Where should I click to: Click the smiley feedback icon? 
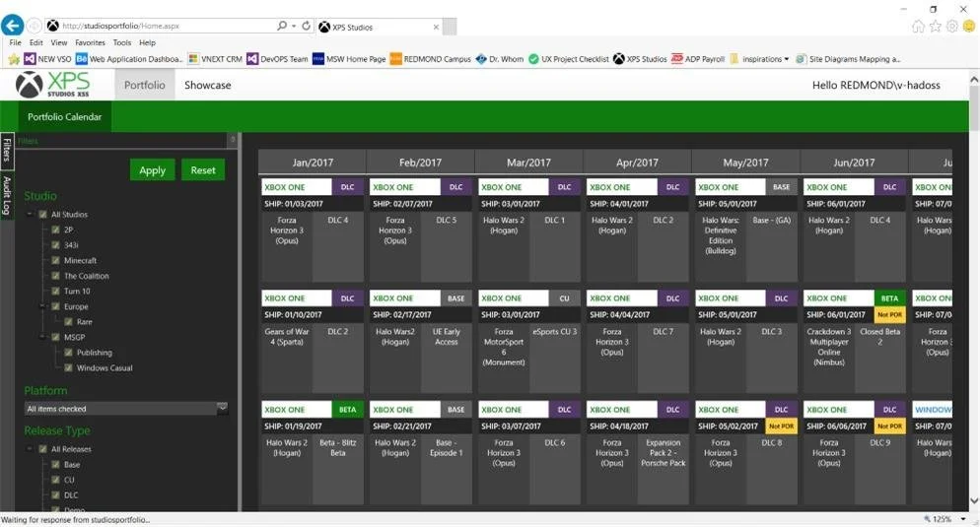969,27
